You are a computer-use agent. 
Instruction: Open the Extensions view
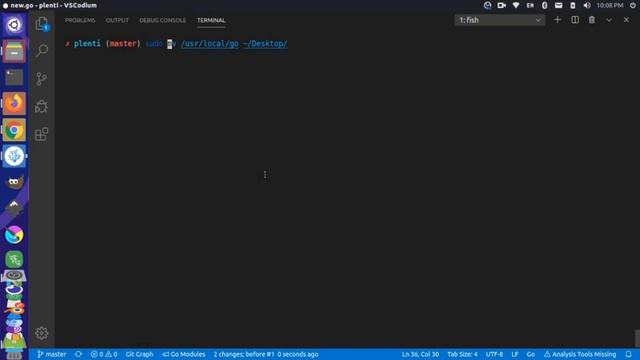click(42, 134)
